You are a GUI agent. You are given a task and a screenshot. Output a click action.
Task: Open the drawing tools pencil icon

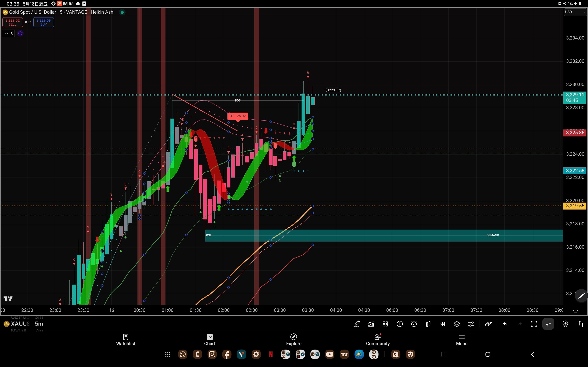357,324
